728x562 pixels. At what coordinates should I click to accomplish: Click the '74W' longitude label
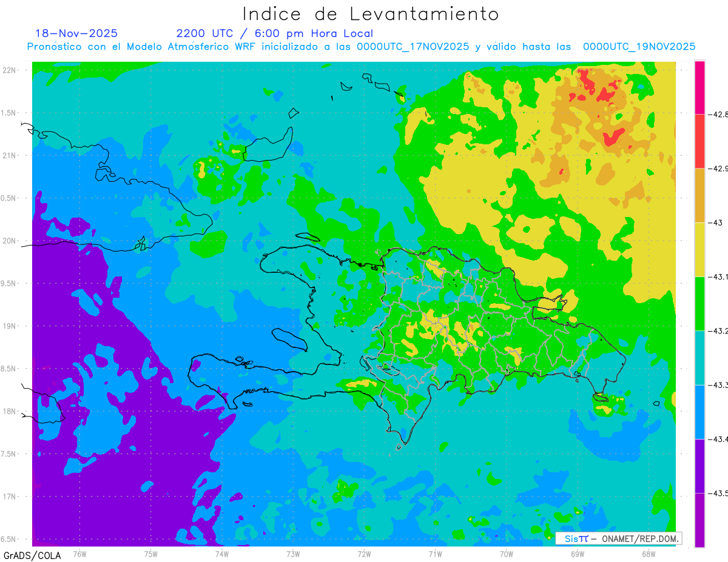pos(222,554)
